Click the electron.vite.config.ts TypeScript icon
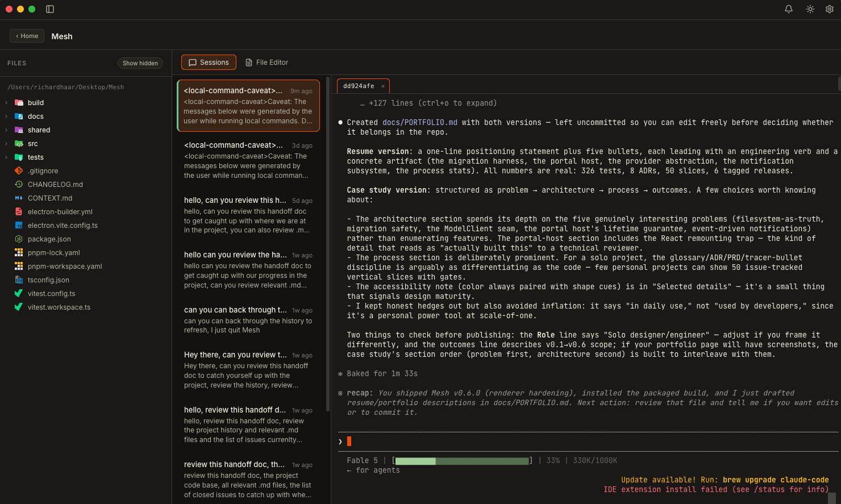Viewport: 841px width, 504px height. tap(19, 226)
